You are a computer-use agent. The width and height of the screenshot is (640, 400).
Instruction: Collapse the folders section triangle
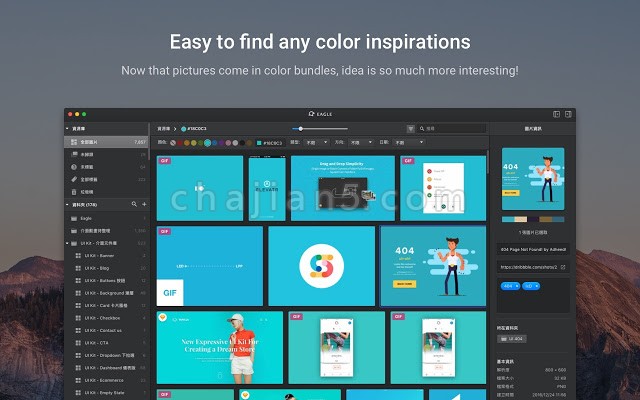[x=67, y=204]
